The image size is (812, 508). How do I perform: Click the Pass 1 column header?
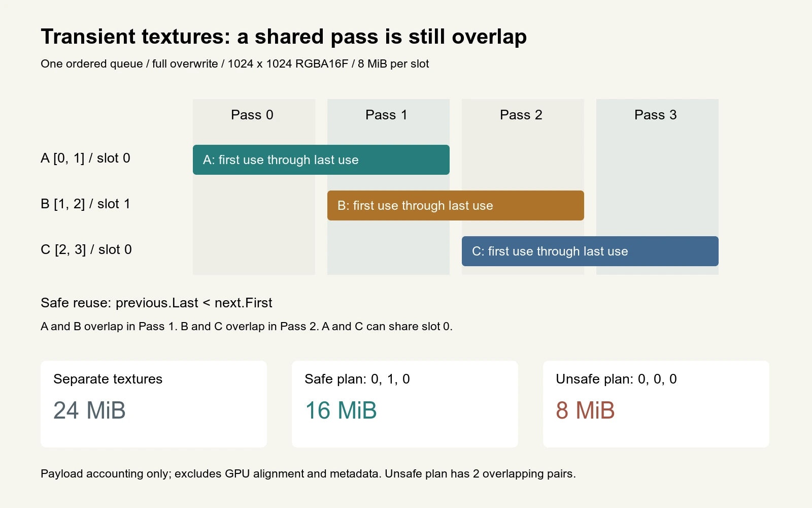point(387,115)
